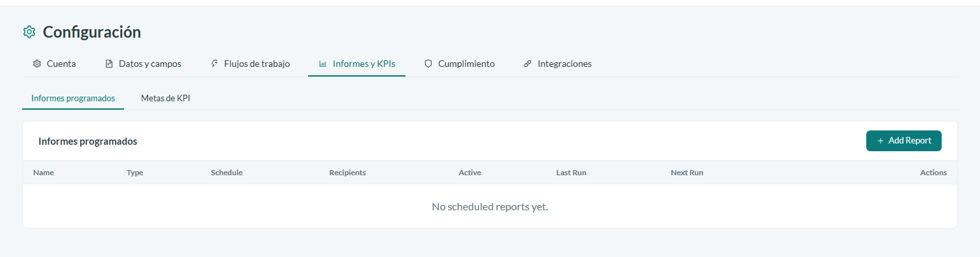Click the Next Run column header
The image size is (980, 257).
[687, 173]
